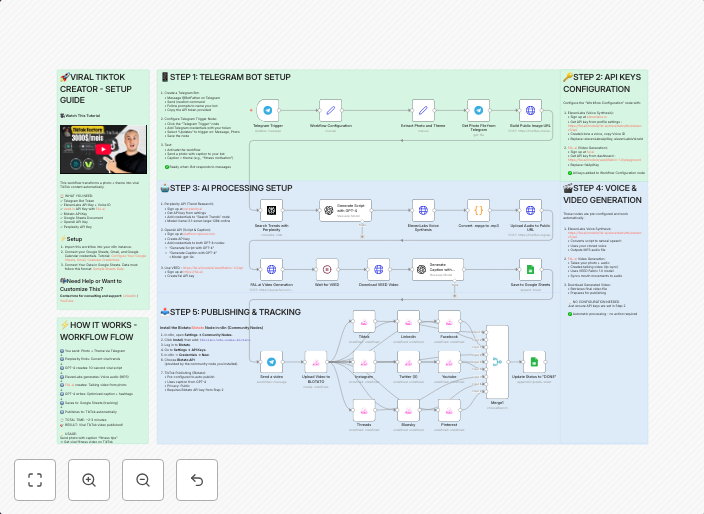Select the Send a video Telegram node
Viewport: 704px width, 514px height.
coord(271,362)
